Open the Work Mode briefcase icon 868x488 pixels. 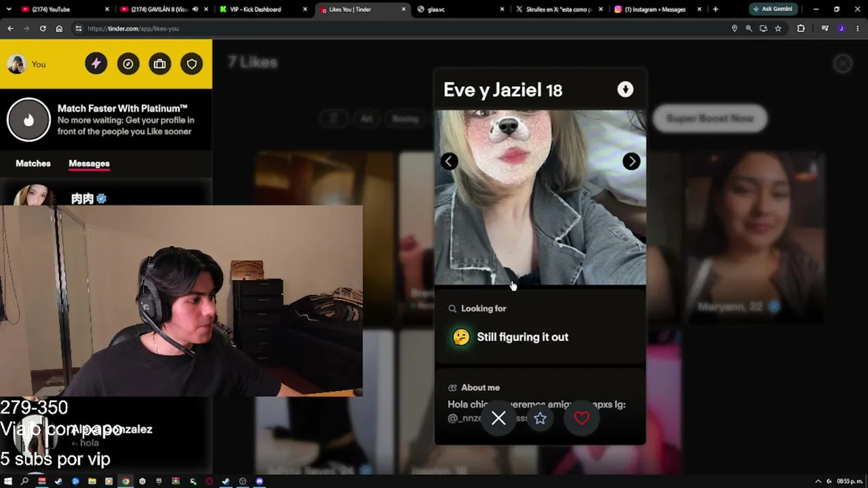160,64
